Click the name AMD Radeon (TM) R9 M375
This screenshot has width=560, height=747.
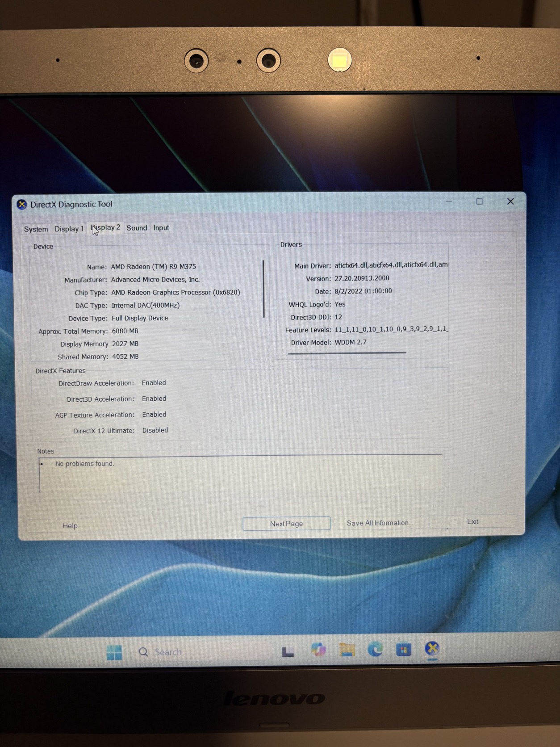click(x=154, y=267)
